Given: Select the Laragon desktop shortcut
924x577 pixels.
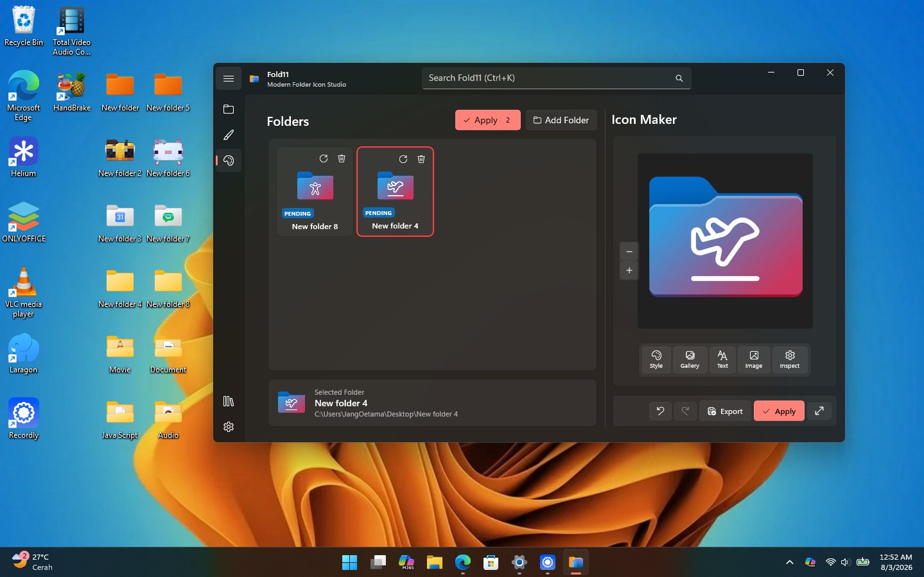Looking at the screenshot, I should (24, 354).
